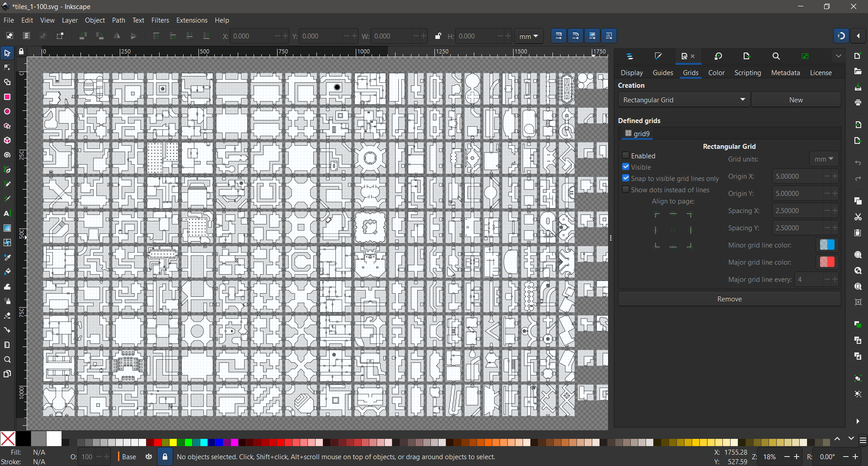Click the New grid button
868x466 pixels.
click(x=796, y=100)
